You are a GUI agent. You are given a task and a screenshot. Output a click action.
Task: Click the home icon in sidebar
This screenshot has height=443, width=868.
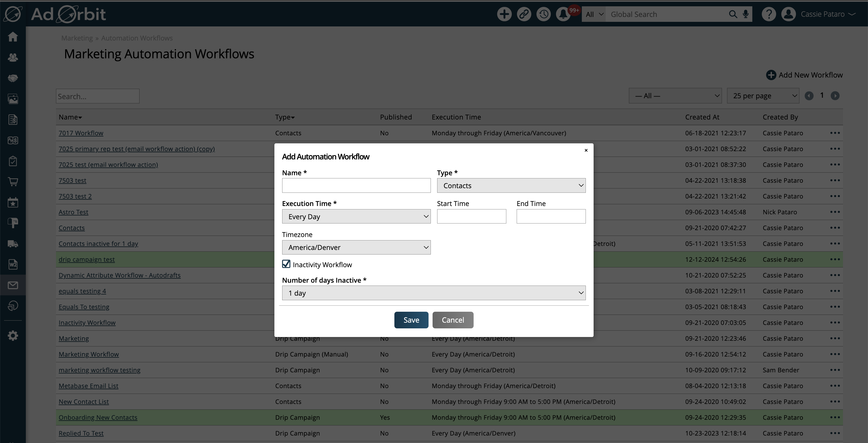pos(13,37)
